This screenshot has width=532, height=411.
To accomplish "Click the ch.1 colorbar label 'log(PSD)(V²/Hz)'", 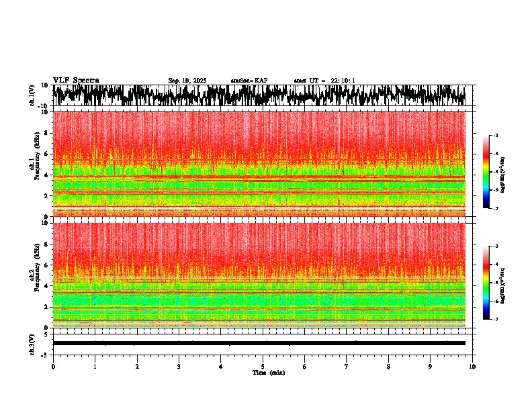I will [x=502, y=175].
